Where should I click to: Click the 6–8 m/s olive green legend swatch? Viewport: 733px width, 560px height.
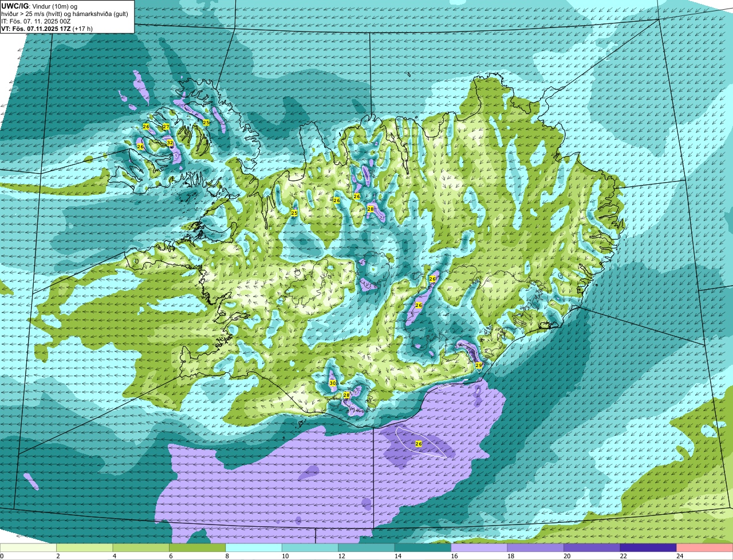point(198,547)
